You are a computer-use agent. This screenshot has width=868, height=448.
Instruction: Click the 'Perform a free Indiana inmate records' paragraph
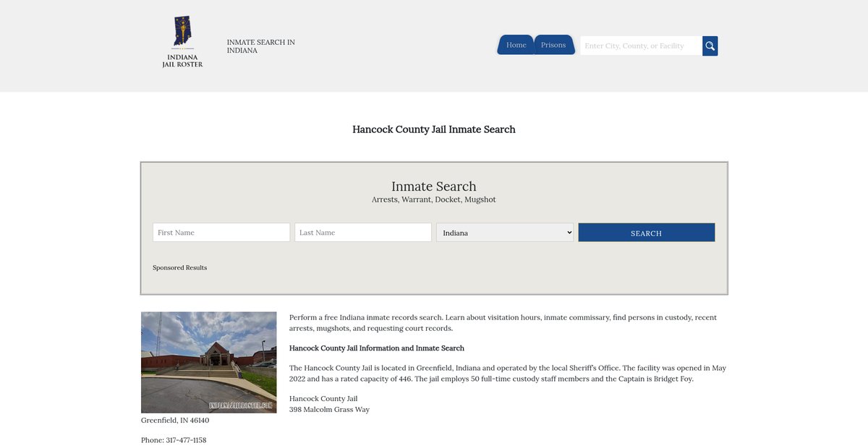coord(503,323)
